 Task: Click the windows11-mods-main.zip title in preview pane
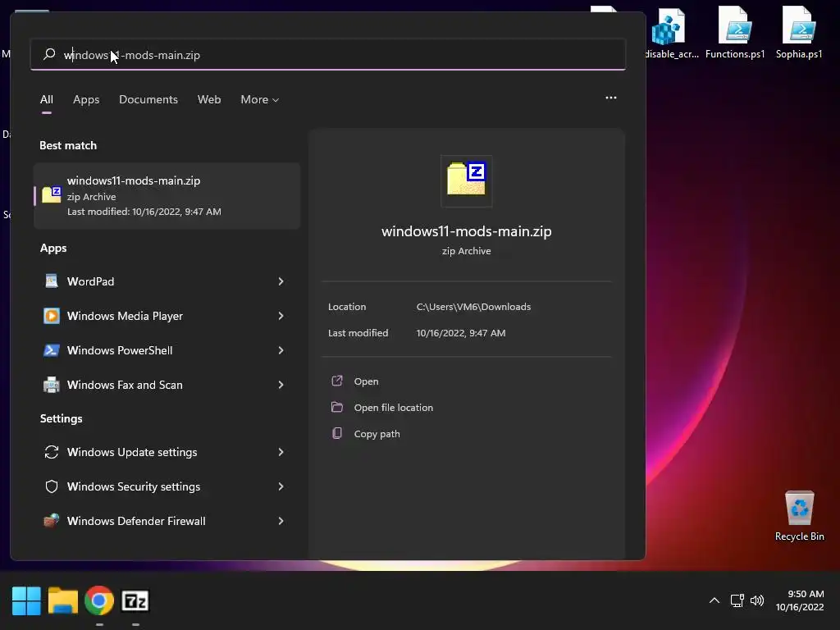click(x=466, y=231)
